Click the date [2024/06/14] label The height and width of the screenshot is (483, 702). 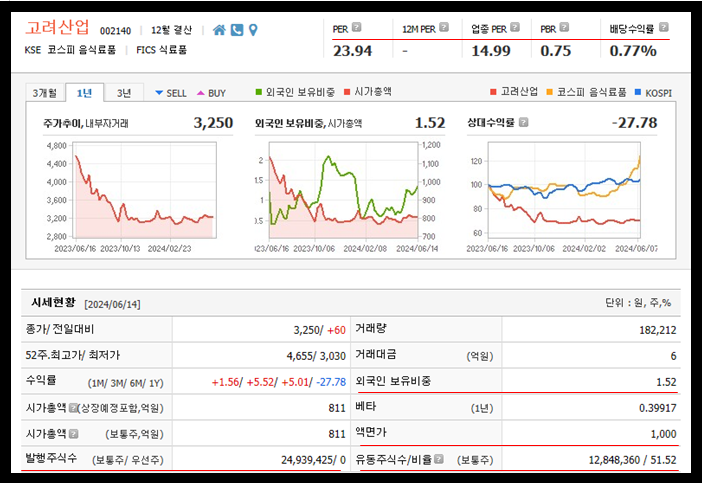(112, 304)
